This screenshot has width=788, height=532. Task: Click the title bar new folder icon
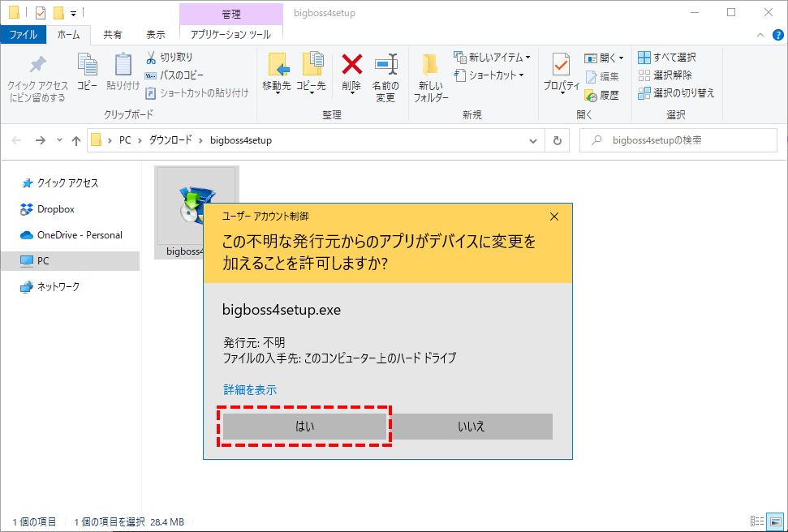pos(58,12)
